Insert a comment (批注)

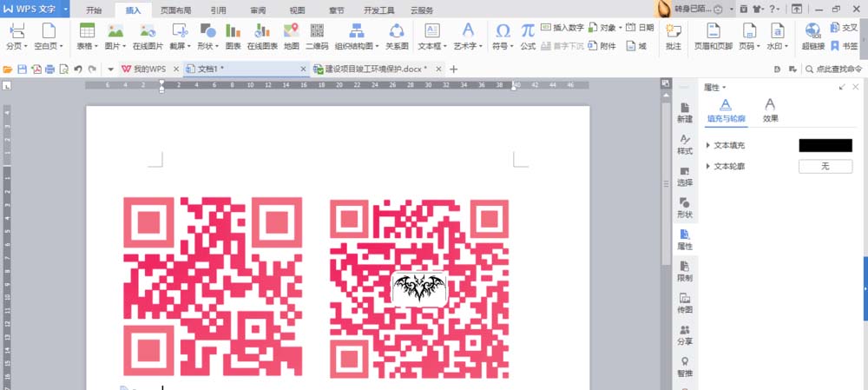(x=674, y=36)
